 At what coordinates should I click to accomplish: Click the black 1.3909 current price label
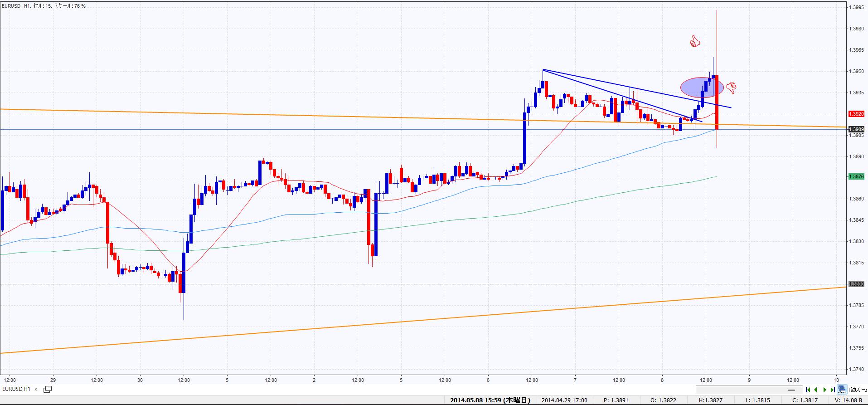point(856,130)
